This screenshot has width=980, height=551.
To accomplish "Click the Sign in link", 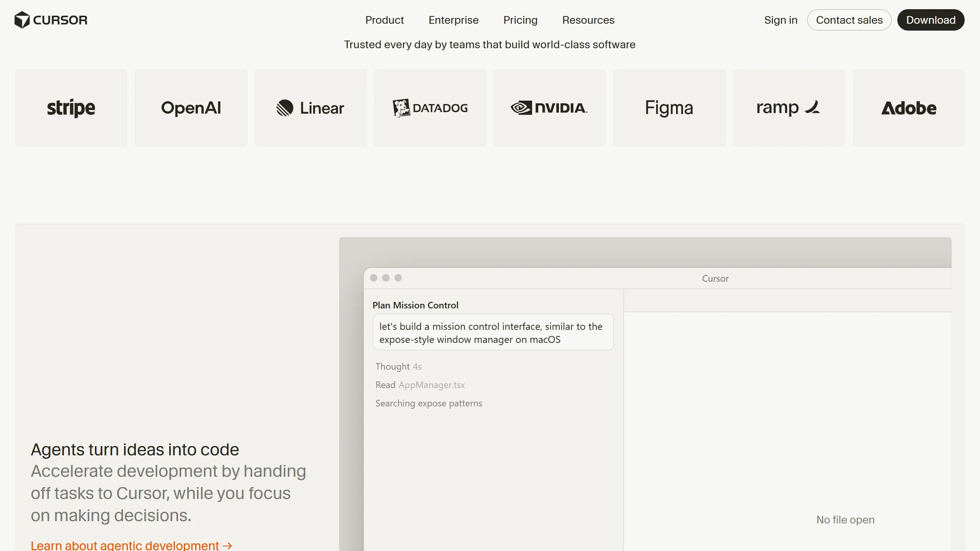I will tap(781, 20).
